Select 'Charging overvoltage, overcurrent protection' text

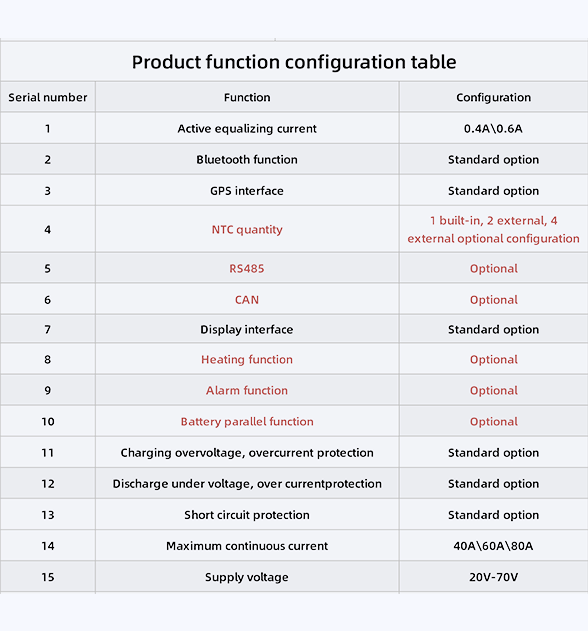(x=247, y=453)
